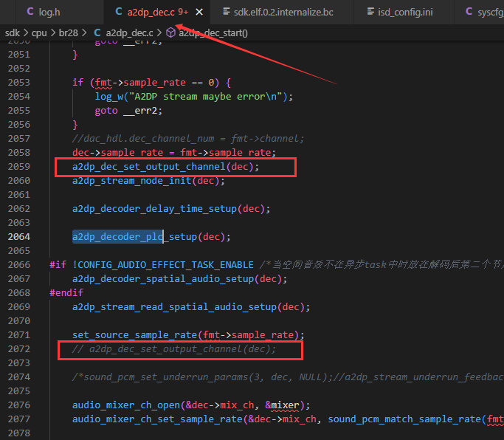Open the br28 breadcrumb segment

click(x=68, y=32)
